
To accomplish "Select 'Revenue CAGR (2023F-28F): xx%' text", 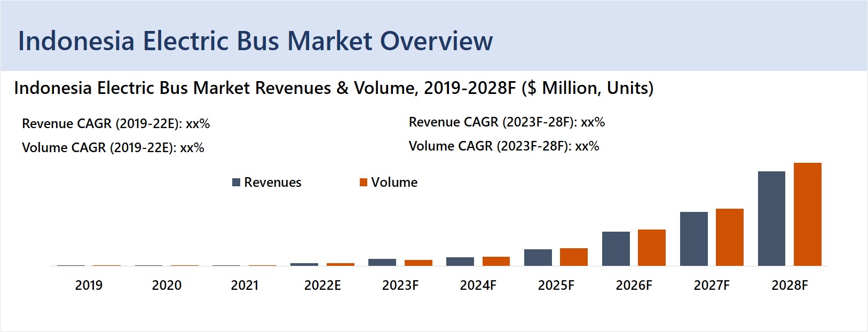I will (x=507, y=122).
